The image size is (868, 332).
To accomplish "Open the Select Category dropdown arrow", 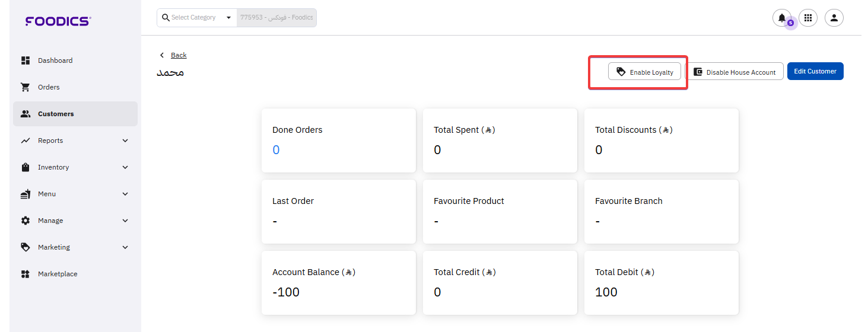I will tap(228, 18).
